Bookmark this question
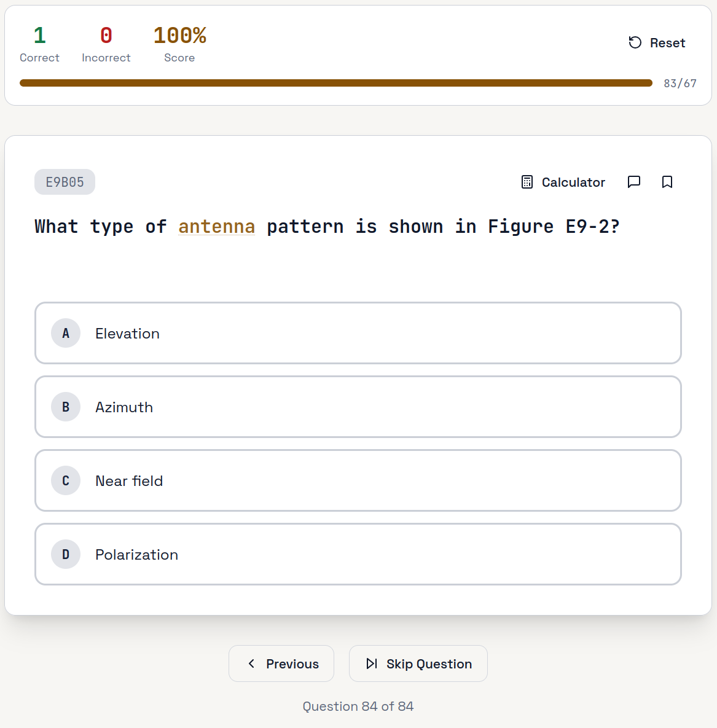Image resolution: width=717 pixels, height=728 pixels. pos(667,182)
